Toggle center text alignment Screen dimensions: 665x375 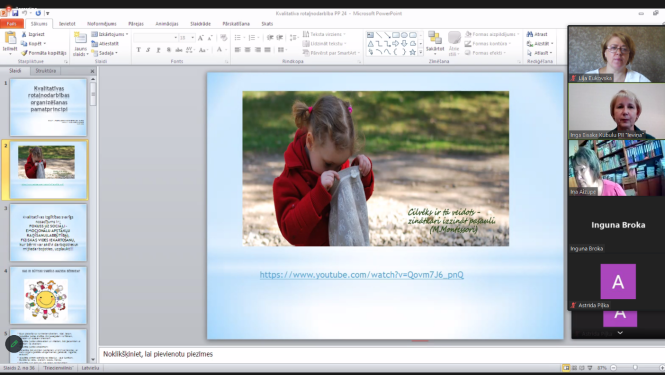tap(247, 50)
